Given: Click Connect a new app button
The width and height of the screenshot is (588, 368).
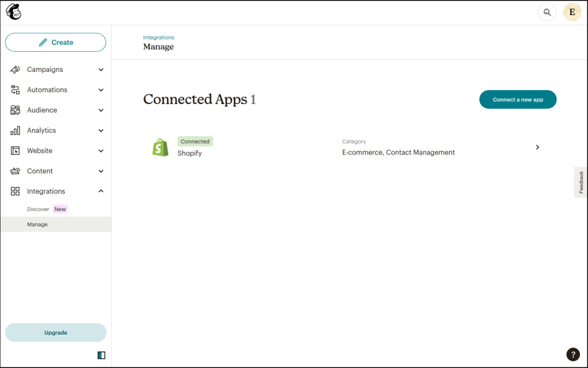Looking at the screenshot, I should (518, 99).
